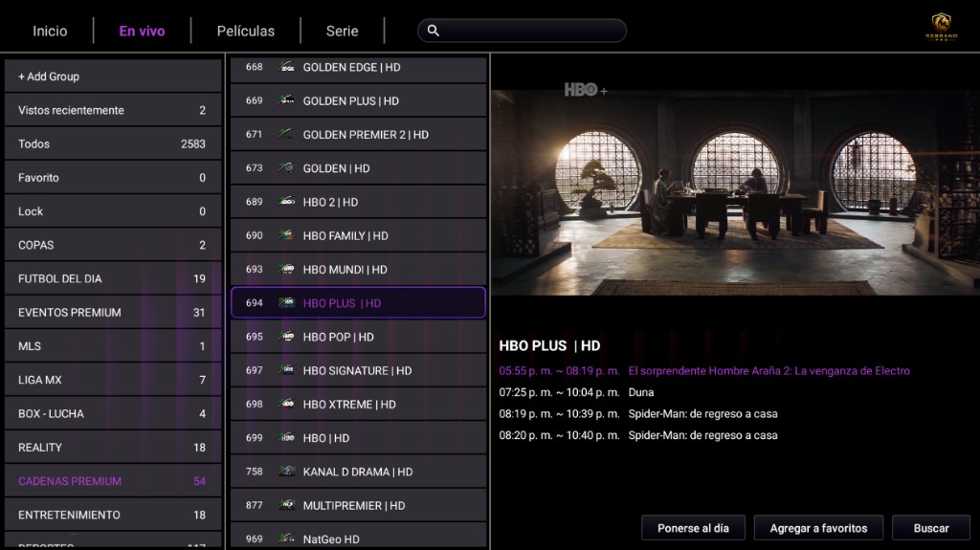Select the 05:55 p. m. Hombre Araña 2 program
The image size is (980, 550).
704,370
